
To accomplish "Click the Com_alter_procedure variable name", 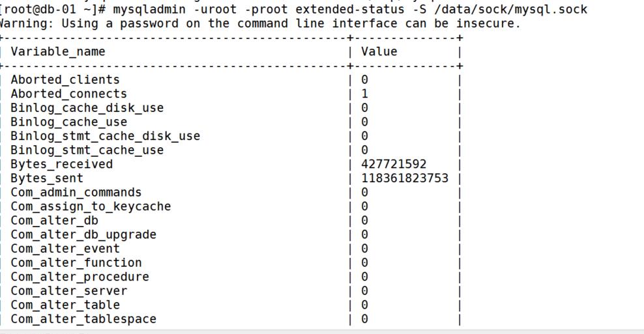I will [x=80, y=277].
